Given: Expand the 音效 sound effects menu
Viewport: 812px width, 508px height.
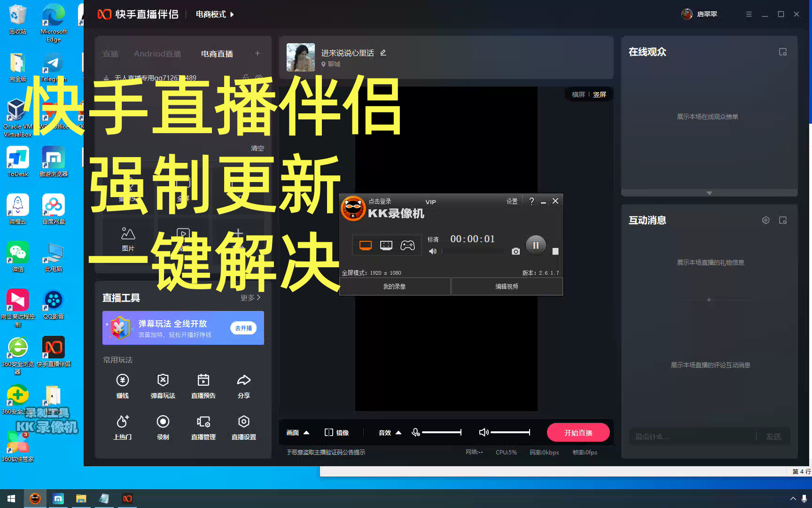Looking at the screenshot, I should pos(398,433).
